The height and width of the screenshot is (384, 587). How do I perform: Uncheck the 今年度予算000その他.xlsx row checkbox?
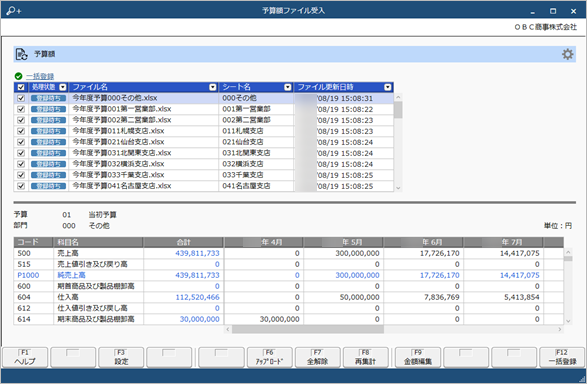[21, 98]
